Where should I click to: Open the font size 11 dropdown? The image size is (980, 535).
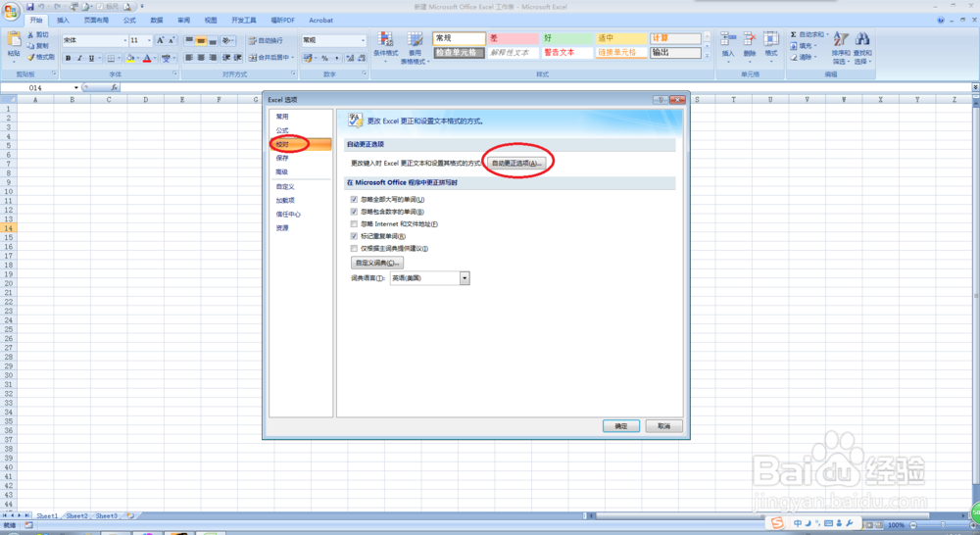pos(149,40)
